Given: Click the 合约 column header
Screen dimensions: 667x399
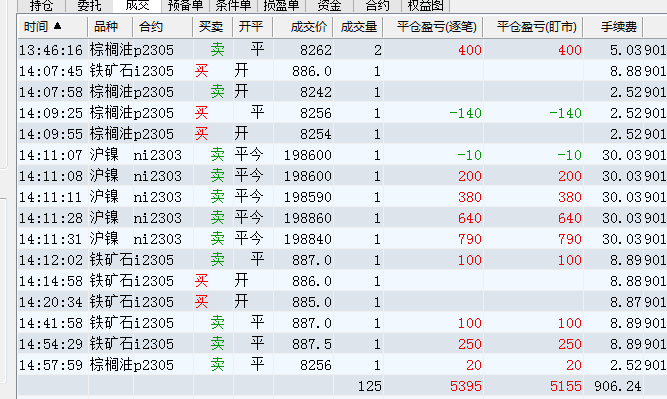Looking at the screenshot, I should 162,27.
